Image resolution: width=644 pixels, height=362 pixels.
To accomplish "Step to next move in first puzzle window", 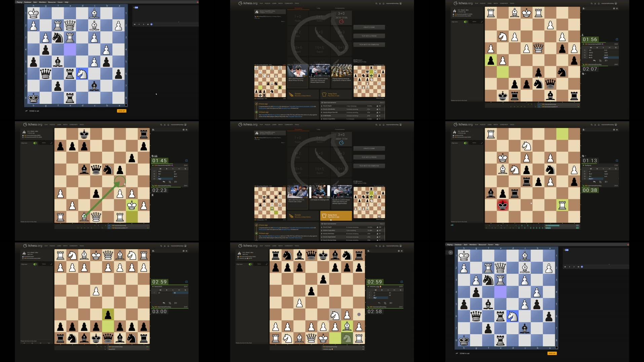I will [144, 24].
